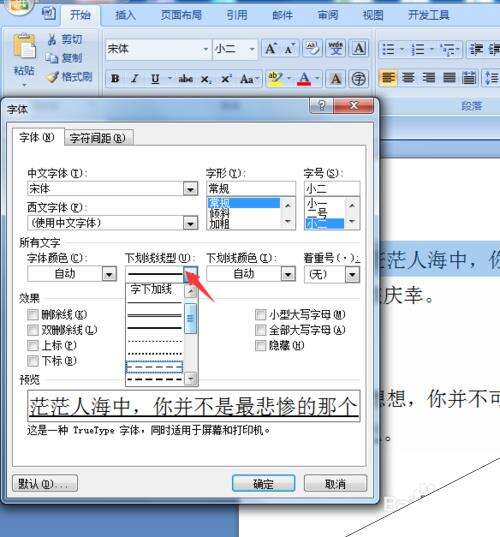Viewport: 500px width, 537px height.
Task: Select 加粗 in font style list
Action: tap(220, 224)
